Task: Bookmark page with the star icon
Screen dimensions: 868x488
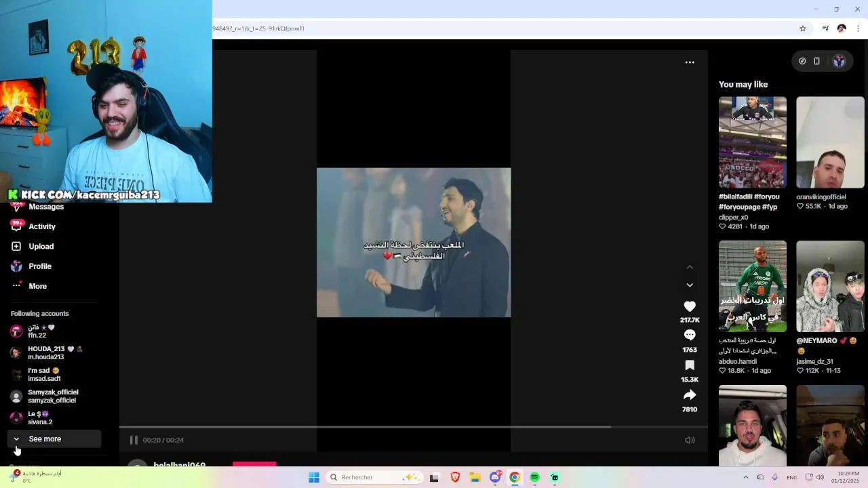Action: coord(803,28)
